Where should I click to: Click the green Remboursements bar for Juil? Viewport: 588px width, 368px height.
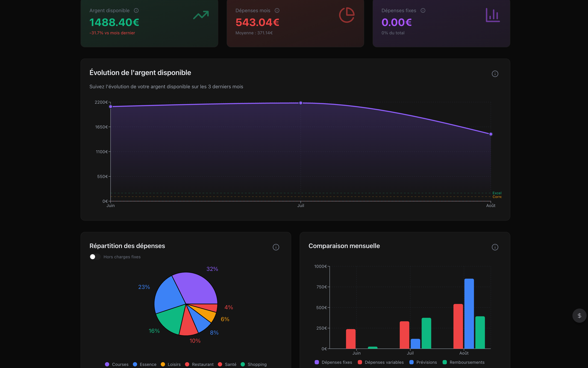coord(426,333)
